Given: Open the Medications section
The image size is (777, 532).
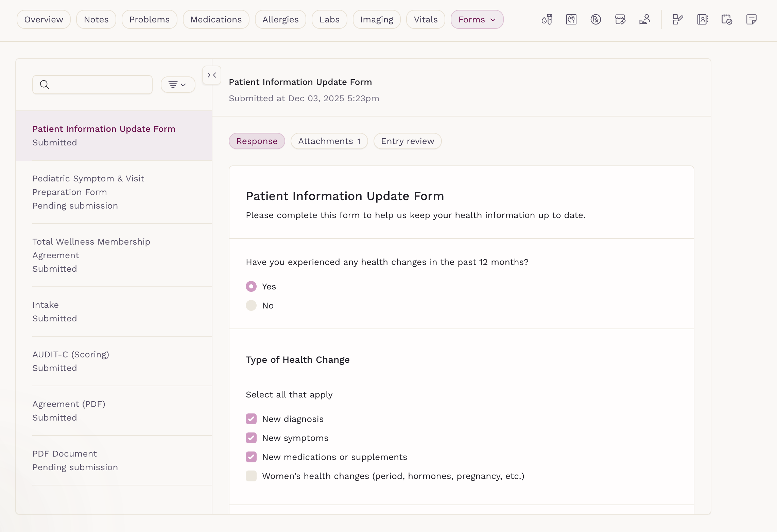Looking at the screenshot, I should 216,19.
